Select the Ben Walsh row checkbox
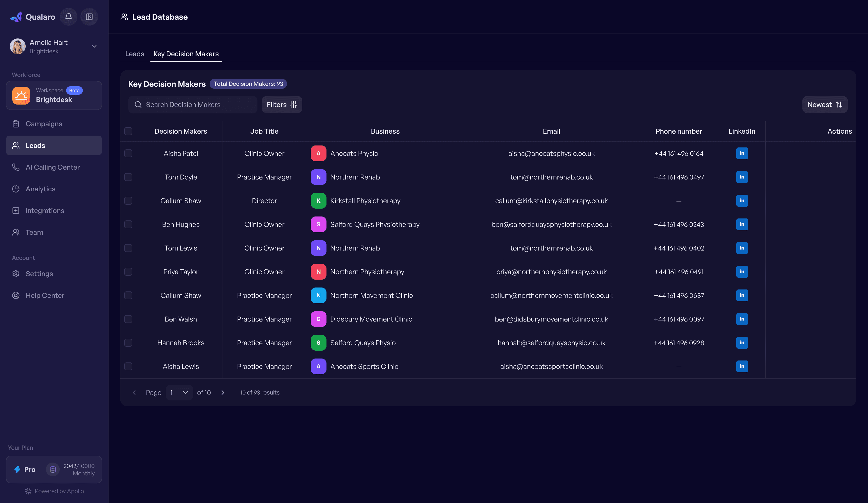The image size is (868, 503). click(x=128, y=319)
